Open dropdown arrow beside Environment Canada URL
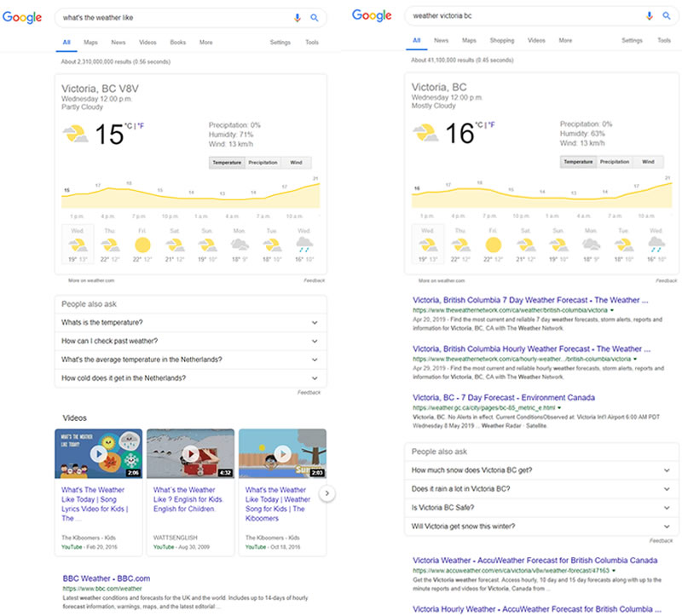 point(559,408)
